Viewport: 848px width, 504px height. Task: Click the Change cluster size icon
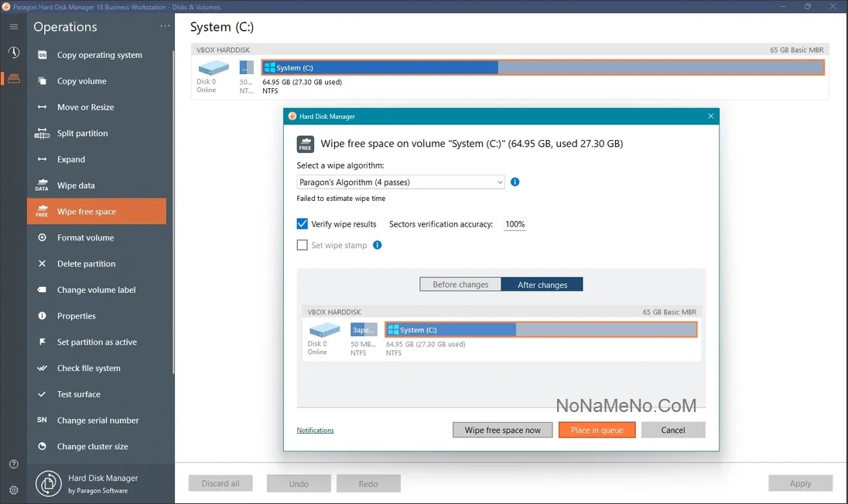43,446
